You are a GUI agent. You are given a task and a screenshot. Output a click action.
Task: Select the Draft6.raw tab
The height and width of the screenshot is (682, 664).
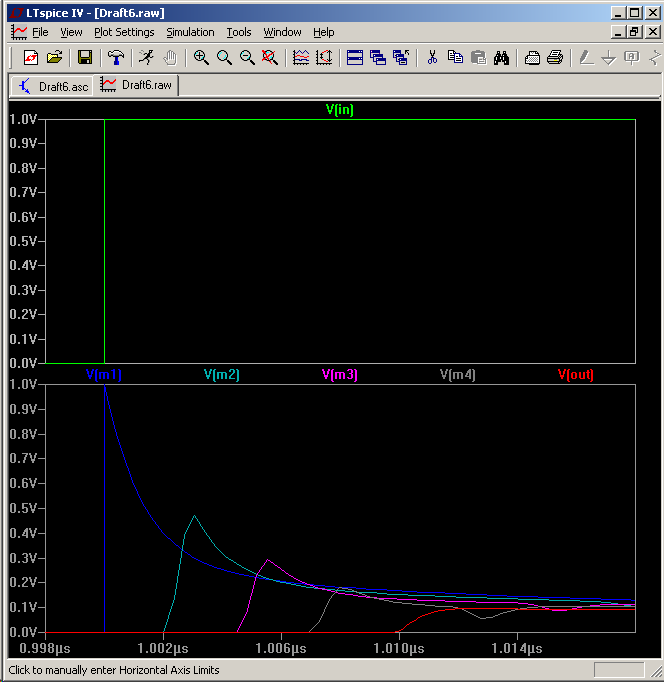tap(136, 85)
